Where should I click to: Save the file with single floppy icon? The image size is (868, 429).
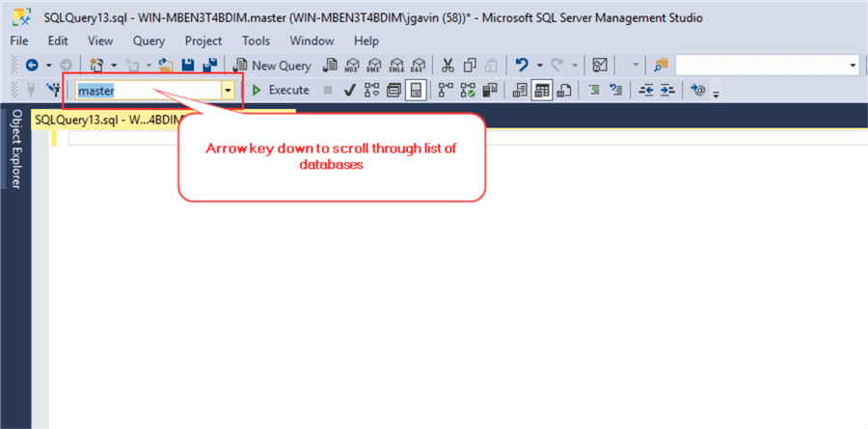(x=188, y=66)
